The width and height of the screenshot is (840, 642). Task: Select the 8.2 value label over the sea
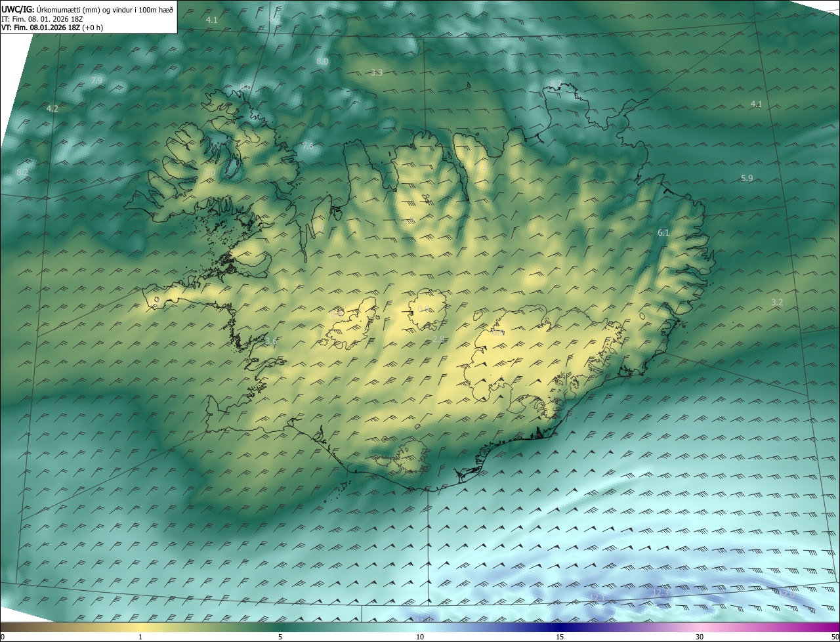(22, 172)
